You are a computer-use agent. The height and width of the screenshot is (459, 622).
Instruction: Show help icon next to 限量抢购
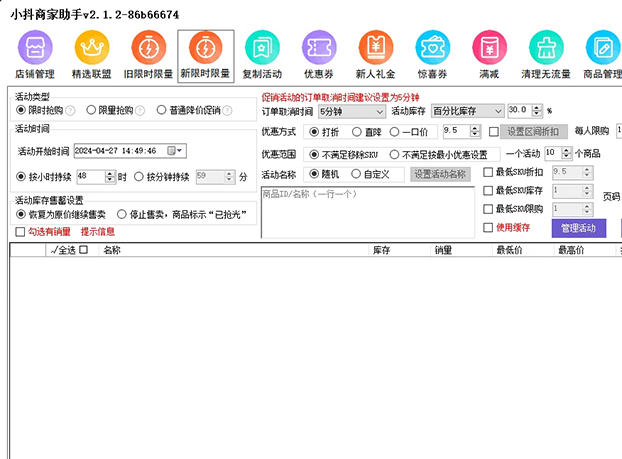tap(140, 111)
